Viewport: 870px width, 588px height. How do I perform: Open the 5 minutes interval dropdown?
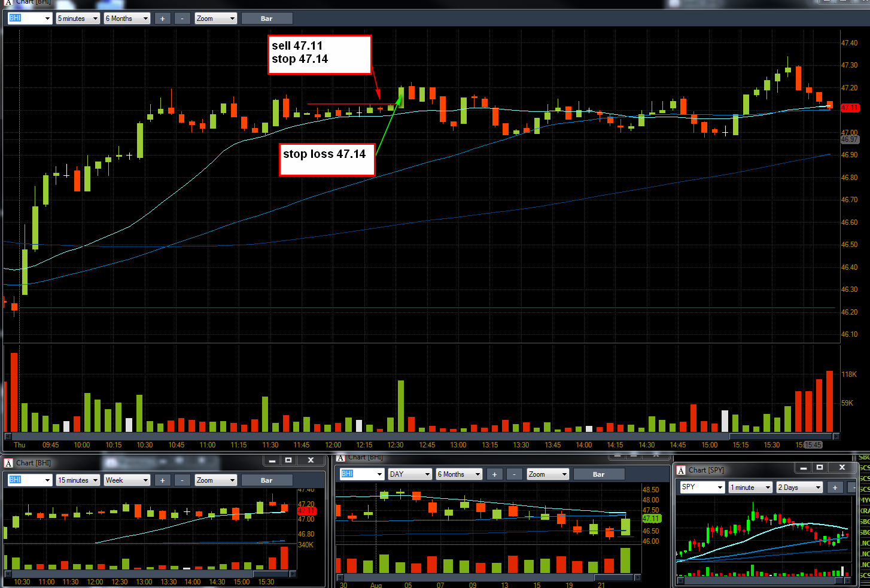point(78,19)
